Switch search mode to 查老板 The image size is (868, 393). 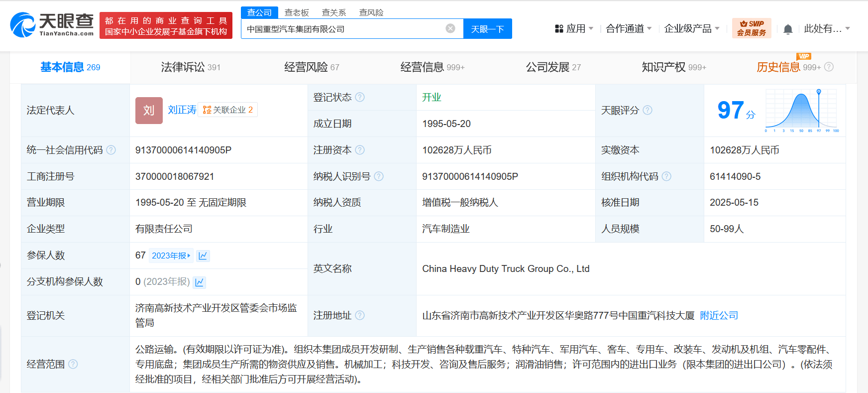pos(297,12)
